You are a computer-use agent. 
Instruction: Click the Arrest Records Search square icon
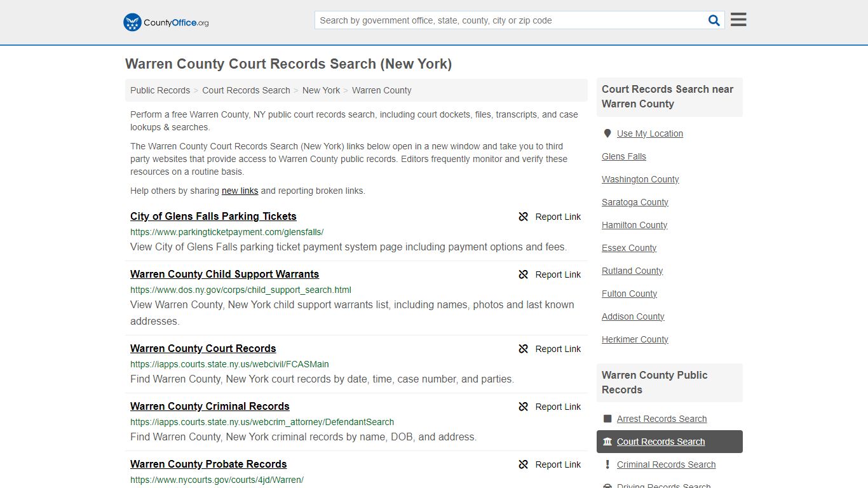click(x=607, y=419)
